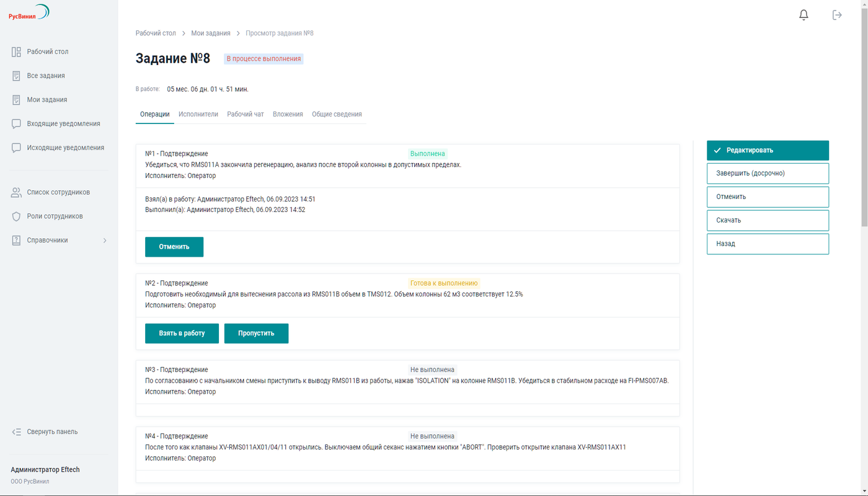Click the Входящие уведомления chat bubble icon
Screen dimensions: 868x496
(17, 124)
